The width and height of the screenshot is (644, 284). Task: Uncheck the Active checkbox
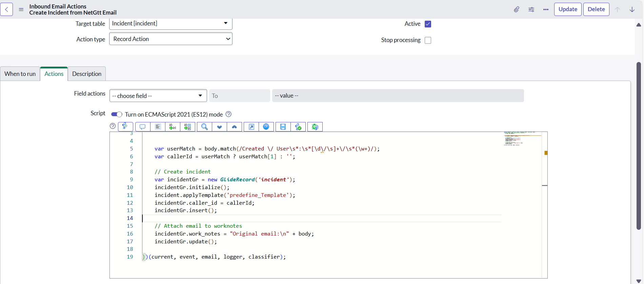(x=428, y=24)
